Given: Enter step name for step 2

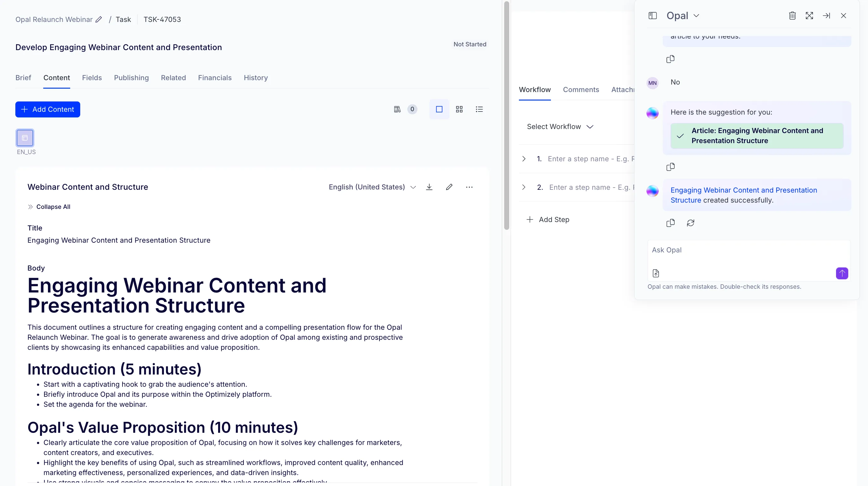Looking at the screenshot, I should tap(592, 187).
